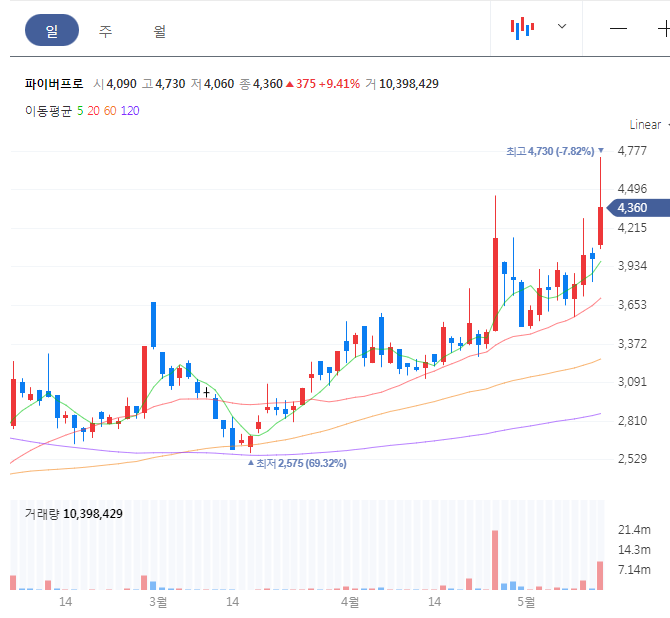Click the 3월 date axis label

coord(158,602)
